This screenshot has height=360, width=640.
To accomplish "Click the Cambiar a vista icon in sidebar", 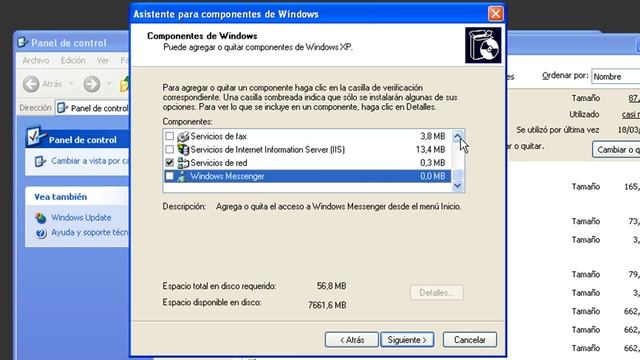I will coord(40,161).
